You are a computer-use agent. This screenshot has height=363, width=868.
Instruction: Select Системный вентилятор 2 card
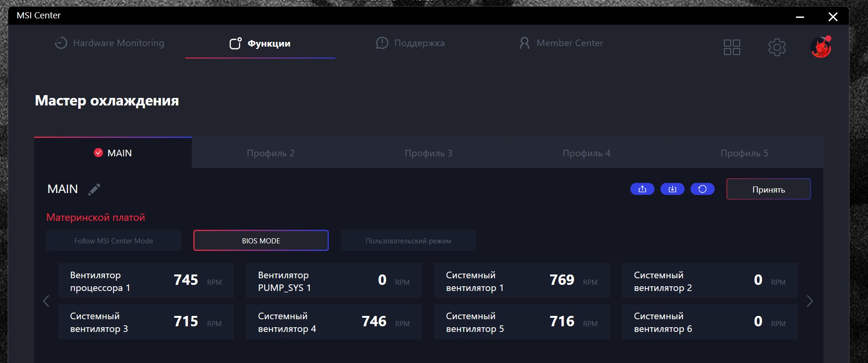(710, 281)
